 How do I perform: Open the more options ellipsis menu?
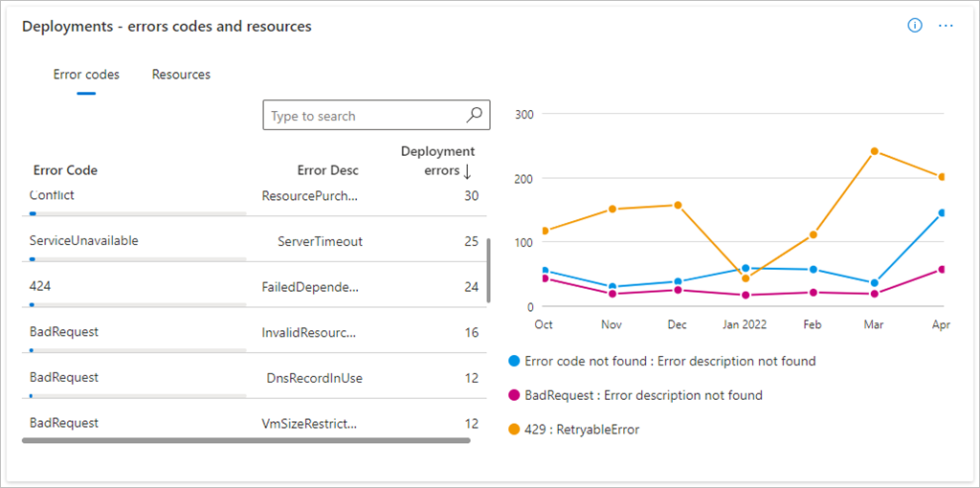946,26
